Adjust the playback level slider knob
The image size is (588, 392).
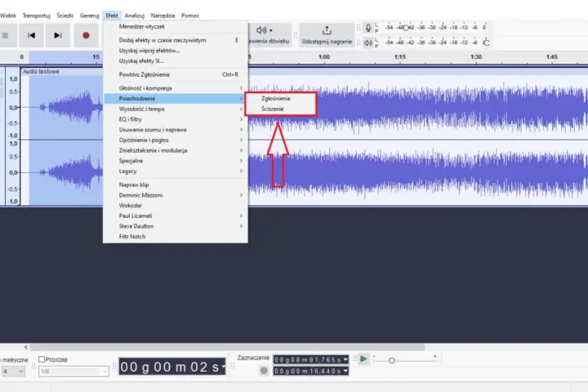487,42
